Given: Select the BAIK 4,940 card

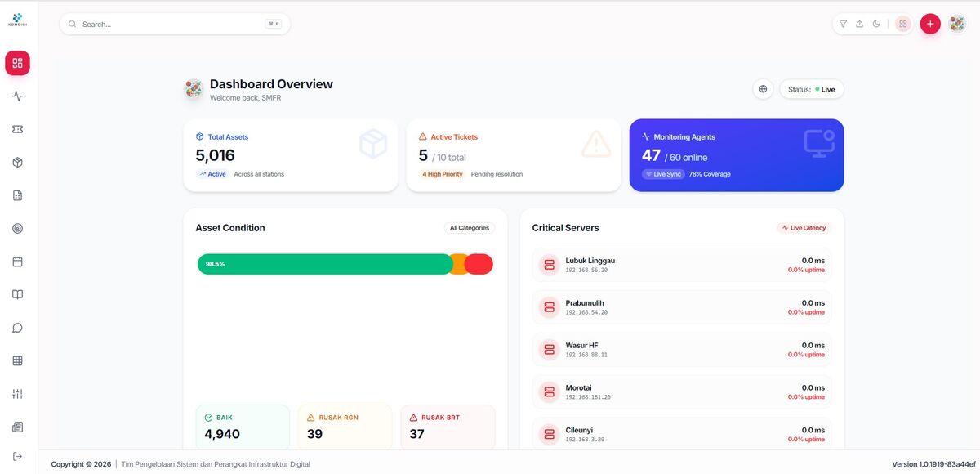Looking at the screenshot, I should point(243,427).
